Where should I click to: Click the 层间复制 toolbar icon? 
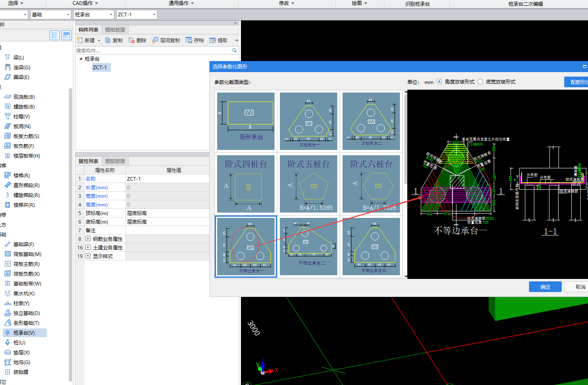[155, 40]
